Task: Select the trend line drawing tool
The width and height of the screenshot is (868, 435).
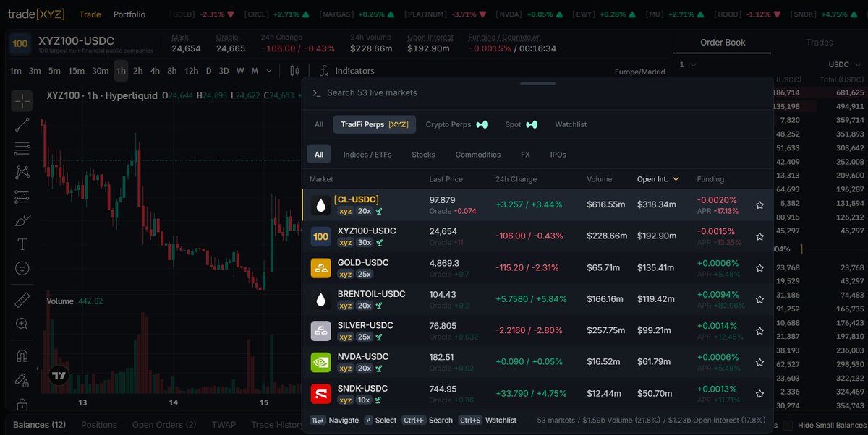Action: (x=22, y=124)
